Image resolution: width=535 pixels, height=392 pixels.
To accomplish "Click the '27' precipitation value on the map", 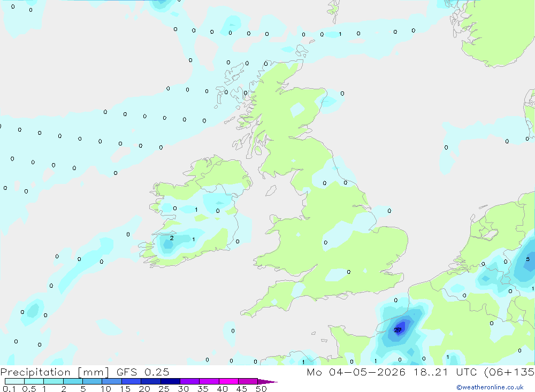I will click(x=398, y=330).
